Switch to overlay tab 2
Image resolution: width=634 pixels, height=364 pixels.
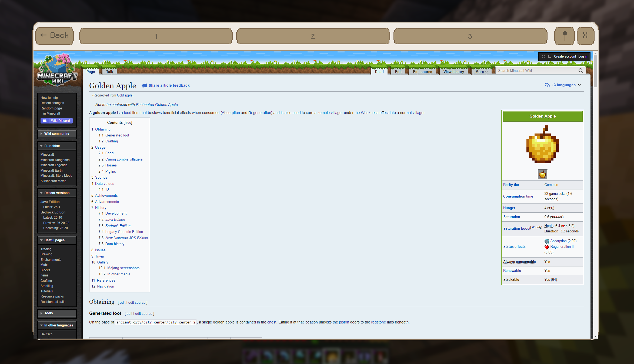[x=313, y=36]
